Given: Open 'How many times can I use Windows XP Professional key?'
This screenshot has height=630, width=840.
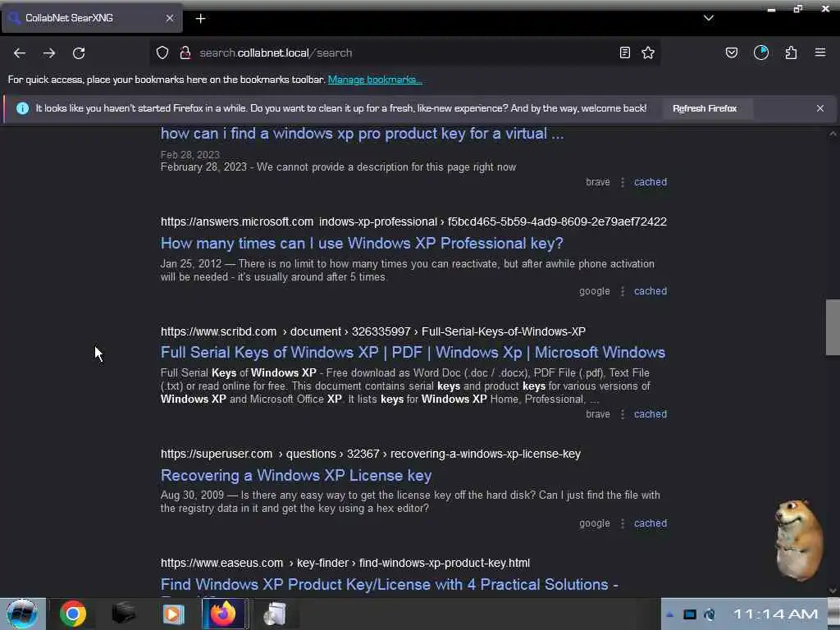Looking at the screenshot, I should point(362,243).
